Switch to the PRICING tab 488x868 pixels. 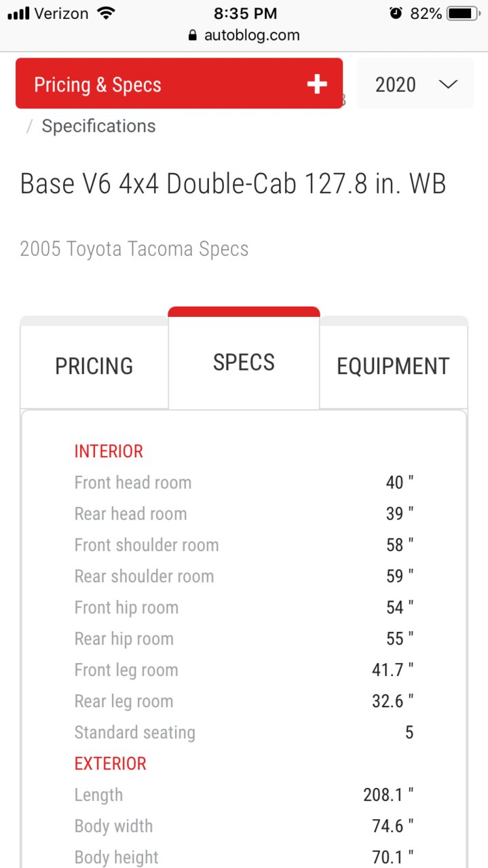point(94,366)
